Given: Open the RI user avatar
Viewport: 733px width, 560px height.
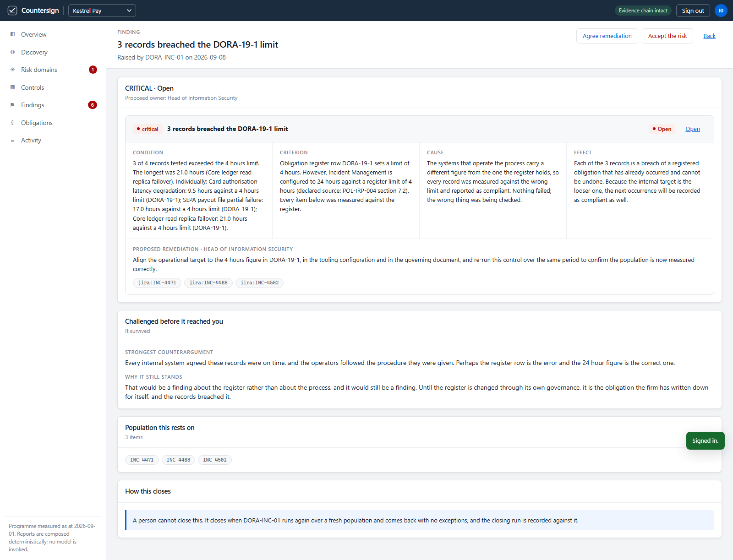Looking at the screenshot, I should click(x=721, y=11).
